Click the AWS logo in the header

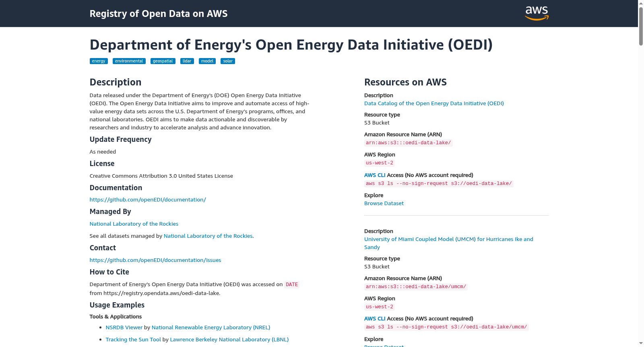pos(537,13)
